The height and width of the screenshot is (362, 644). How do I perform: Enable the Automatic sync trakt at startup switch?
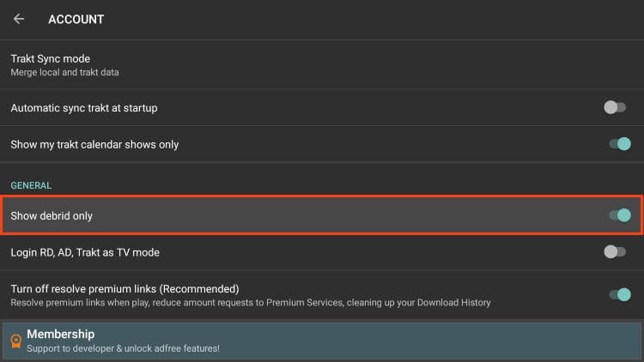click(x=615, y=108)
